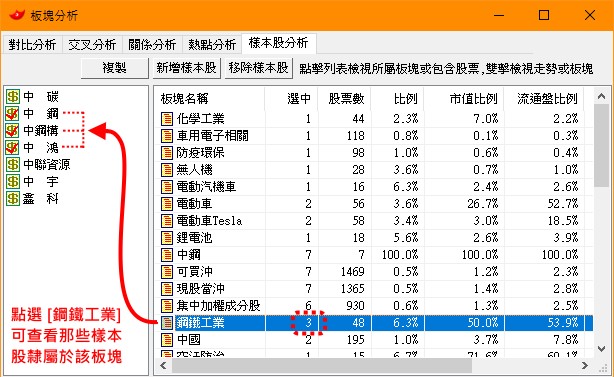
Task: Click the 化學工業 sector icon
Action: [x=167, y=119]
